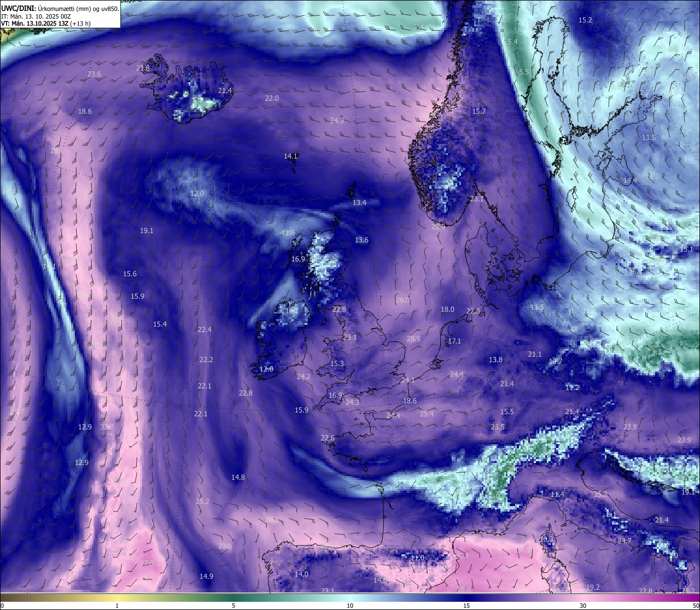This screenshot has width=700, height=610.
Task: Click the map value 13.4
Action: click(x=359, y=202)
